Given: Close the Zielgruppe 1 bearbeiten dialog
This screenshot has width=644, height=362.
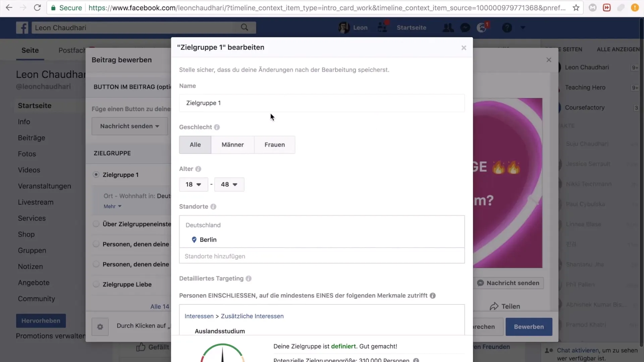Looking at the screenshot, I should (464, 48).
